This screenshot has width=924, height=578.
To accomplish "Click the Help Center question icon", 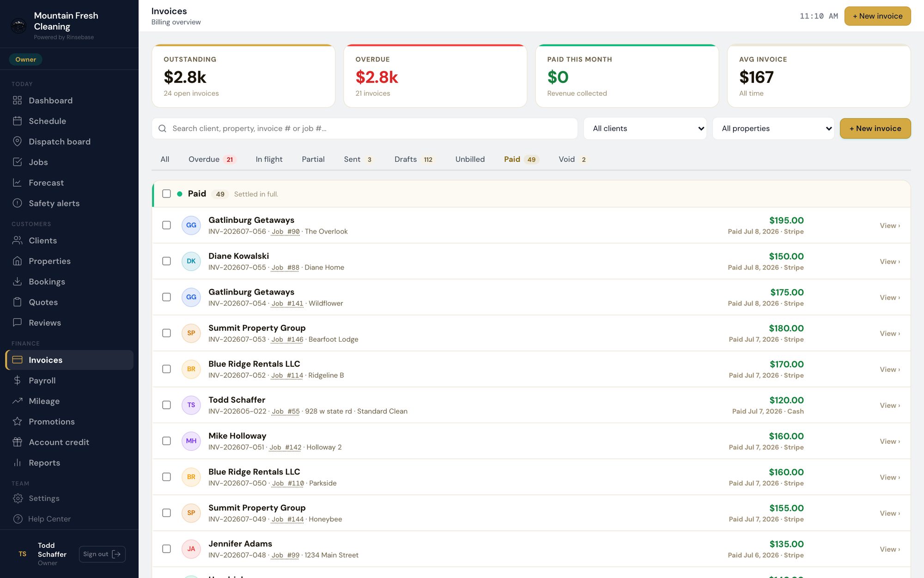I will [x=18, y=519].
